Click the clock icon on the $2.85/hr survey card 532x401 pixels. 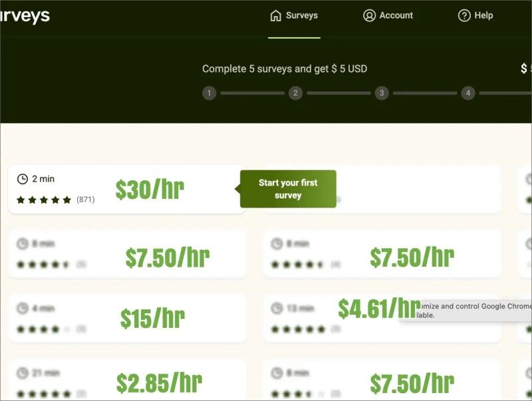(x=23, y=373)
